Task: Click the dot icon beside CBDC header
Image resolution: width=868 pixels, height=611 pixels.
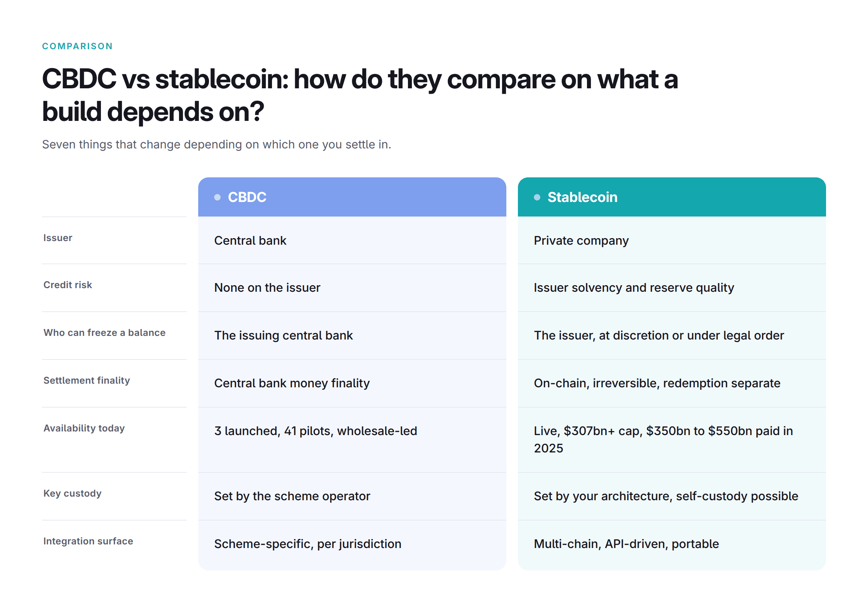Action: [x=217, y=197]
